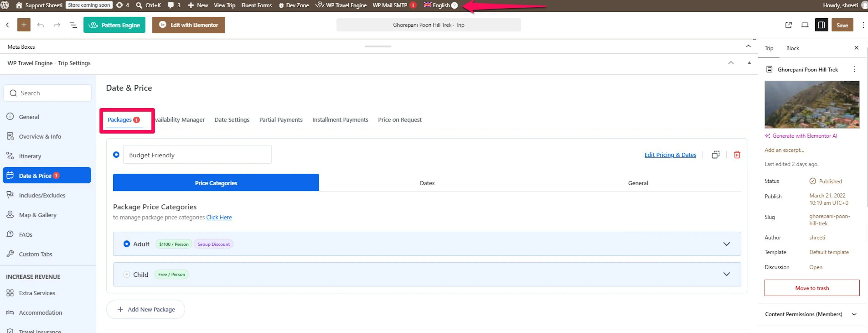Image resolution: width=868 pixels, height=333 pixels.
Task: Click Edit with Elementor button
Action: pos(188,25)
